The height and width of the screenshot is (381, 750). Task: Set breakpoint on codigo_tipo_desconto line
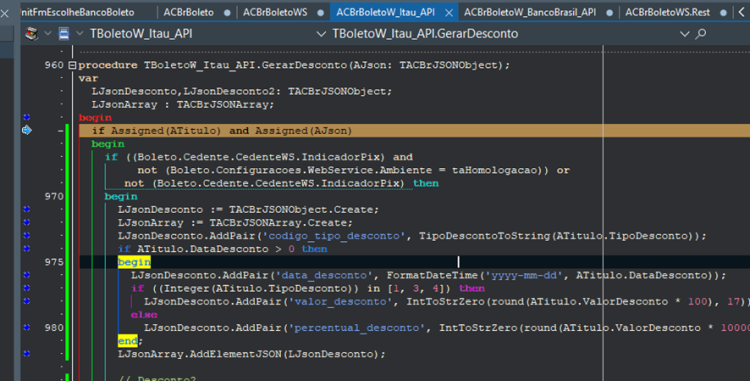pyautogui.click(x=27, y=236)
